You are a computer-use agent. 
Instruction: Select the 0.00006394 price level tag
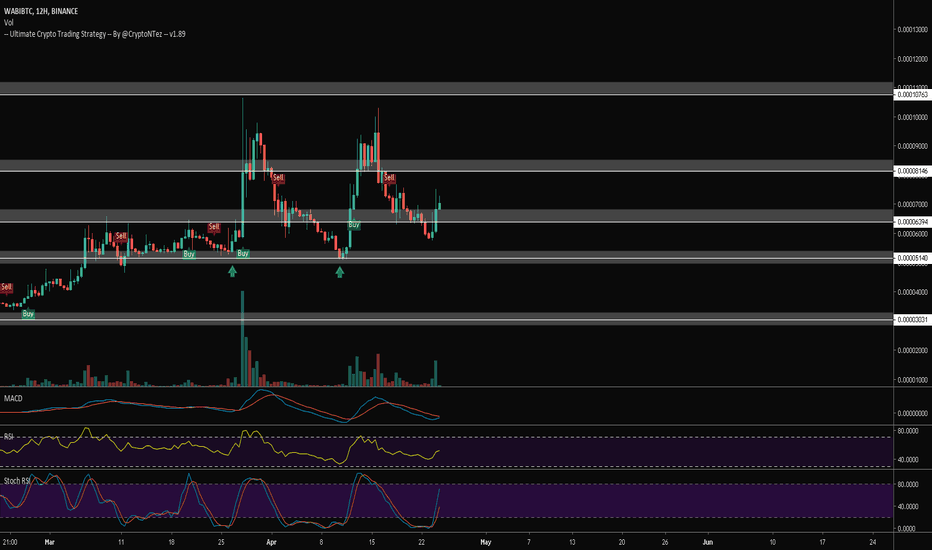coord(912,222)
